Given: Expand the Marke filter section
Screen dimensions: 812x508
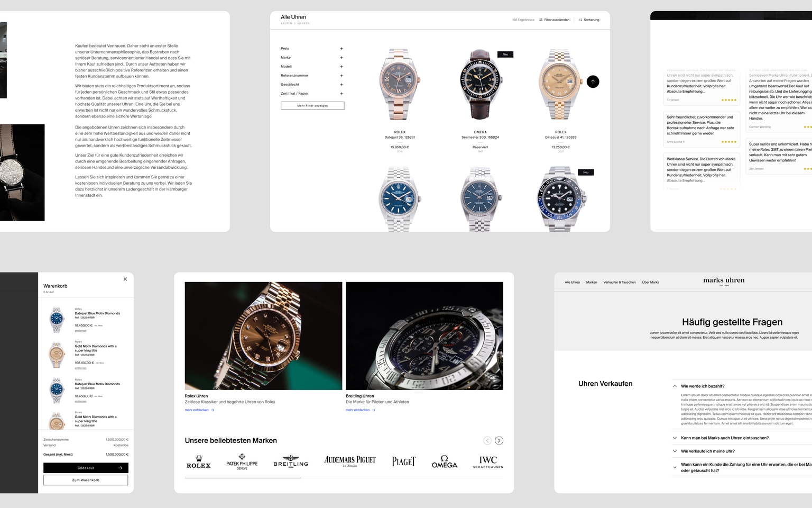Looking at the screenshot, I should [x=341, y=58].
